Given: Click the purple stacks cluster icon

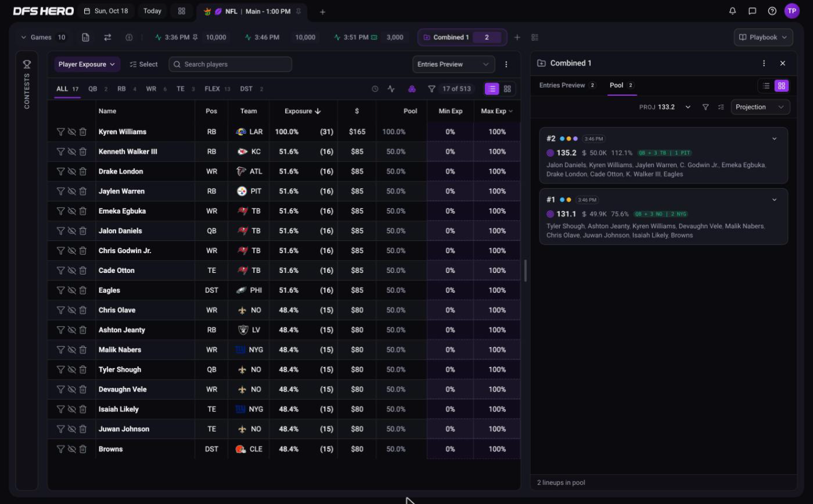Looking at the screenshot, I should point(411,89).
